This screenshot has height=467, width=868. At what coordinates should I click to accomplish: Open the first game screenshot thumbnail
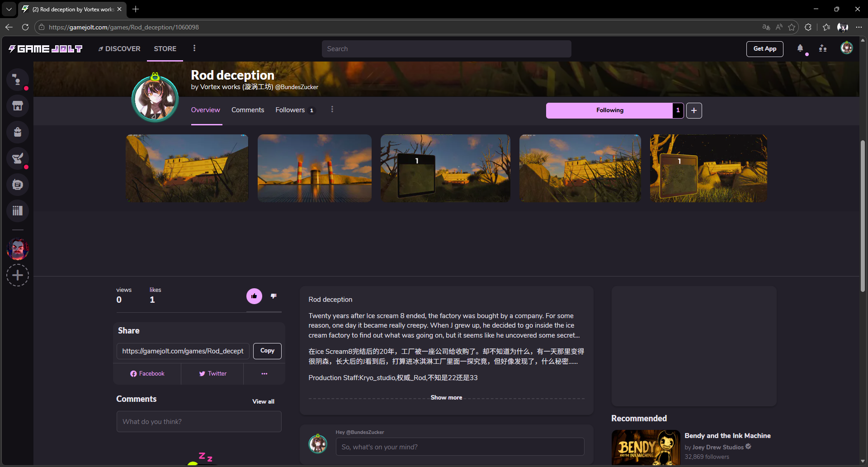[x=187, y=168]
